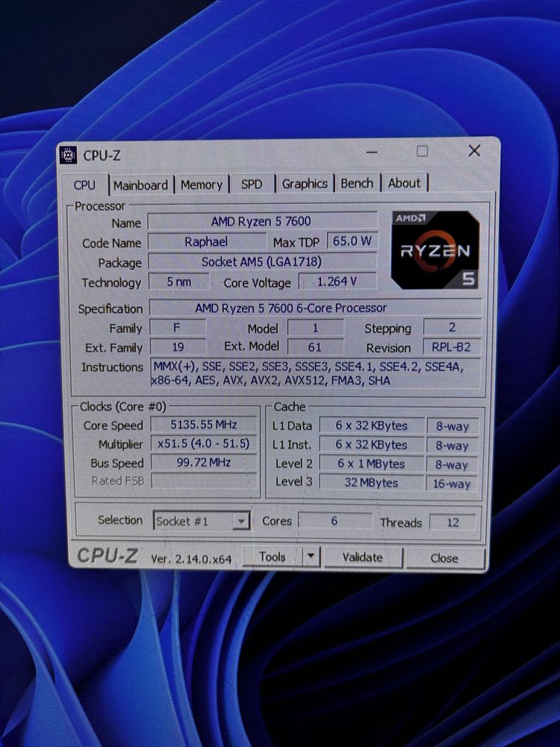This screenshot has width=560, height=747.
Task: Click the Level 3 16-way value
Action: (x=452, y=483)
